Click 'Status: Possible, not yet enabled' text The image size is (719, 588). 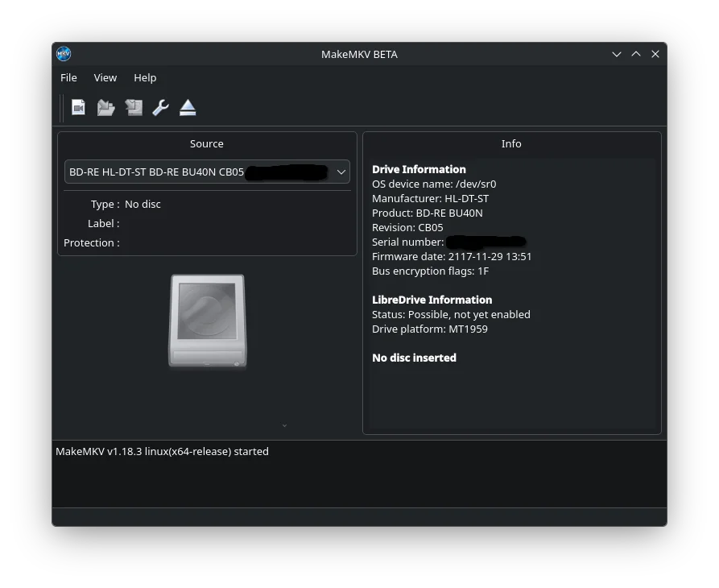point(451,315)
